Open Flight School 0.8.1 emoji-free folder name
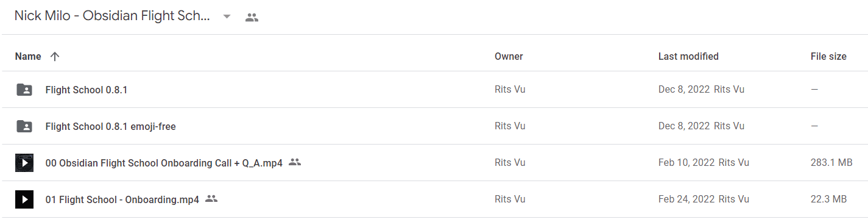The height and width of the screenshot is (222, 868). pos(111,126)
